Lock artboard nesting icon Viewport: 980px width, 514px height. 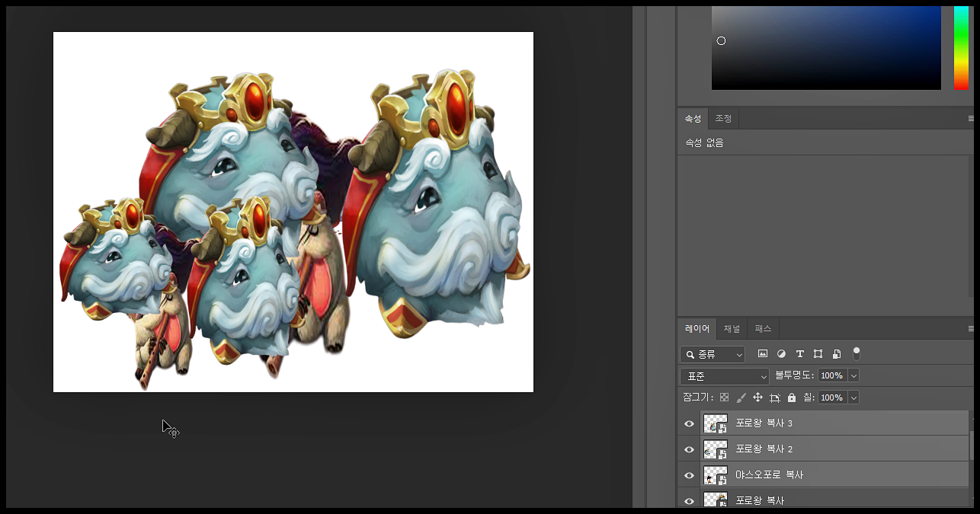(775, 397)
